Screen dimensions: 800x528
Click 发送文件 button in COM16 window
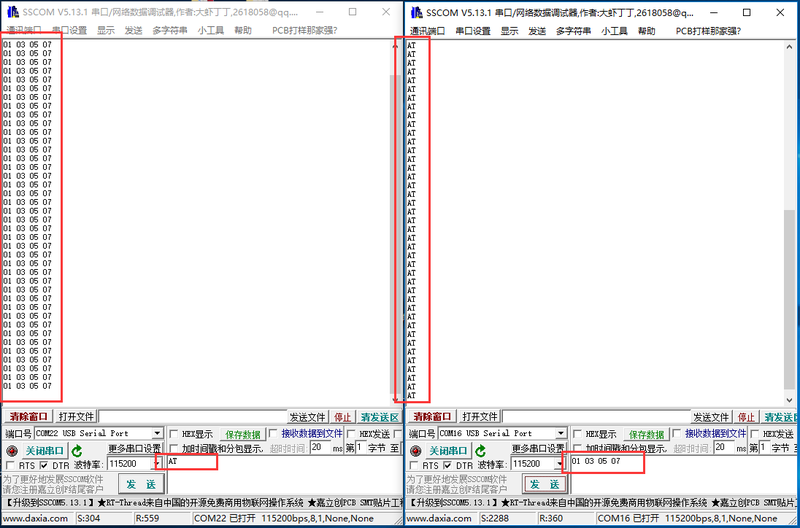pyautogui.click(x=711, y=417)
